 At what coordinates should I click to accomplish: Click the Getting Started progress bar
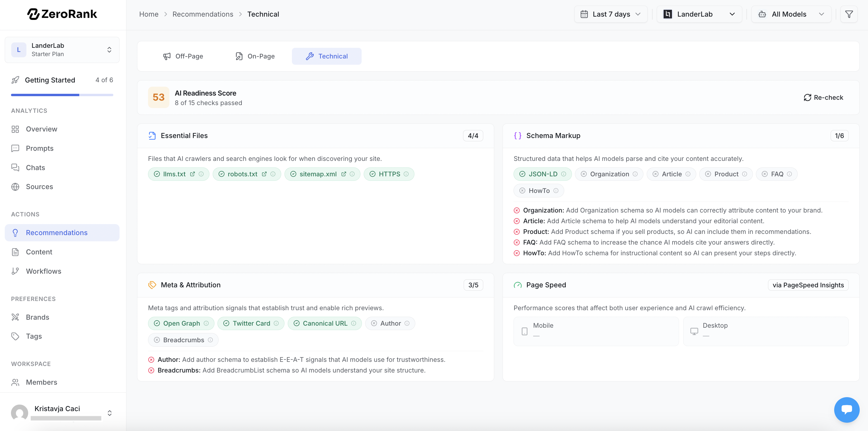point(62,95)
